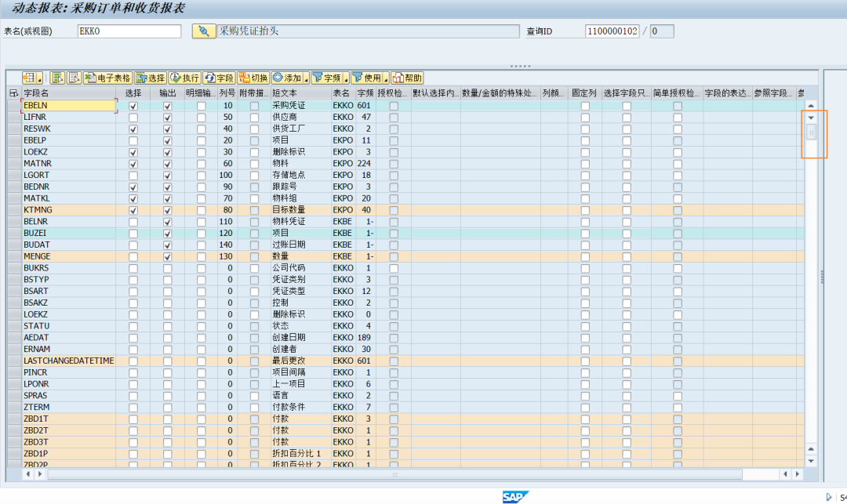
Task: Click the scroll-up arrow at the top of the vertical scrollbar
Action: (811, 105)
